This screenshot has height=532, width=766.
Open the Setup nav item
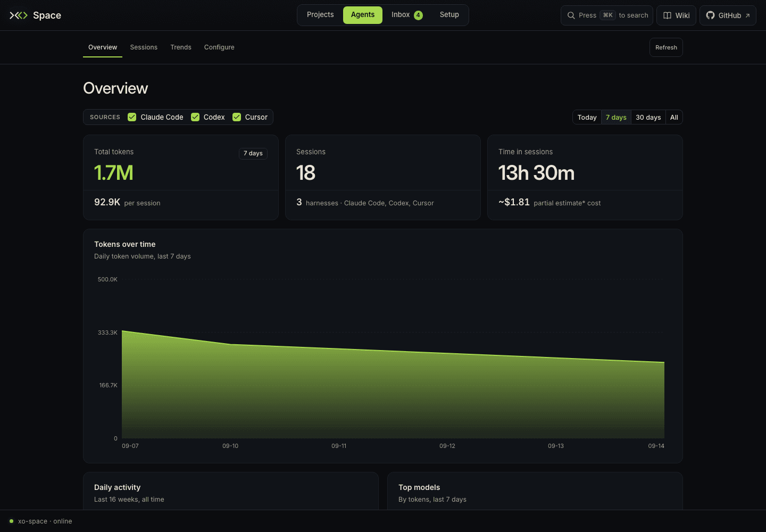[x=449, y=15]
